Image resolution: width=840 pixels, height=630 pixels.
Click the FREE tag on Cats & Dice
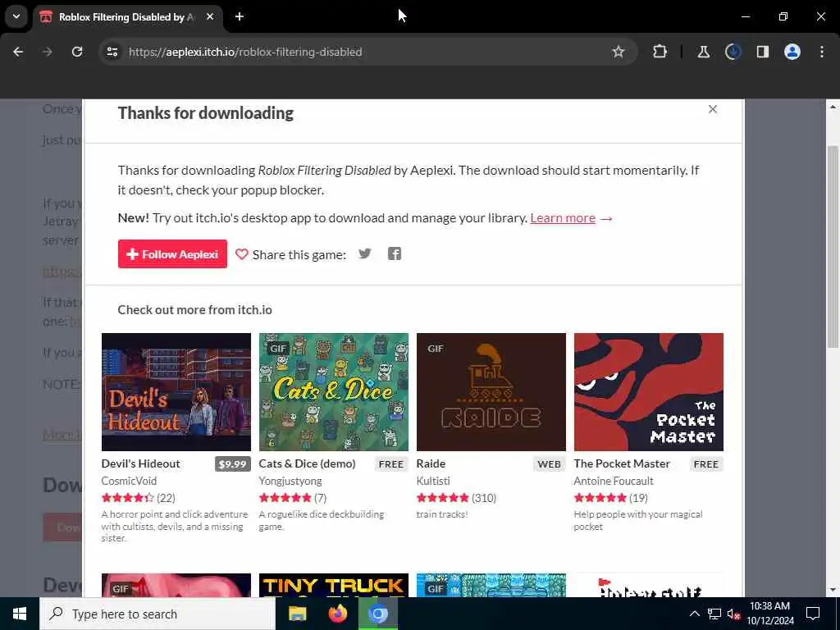point(391,464)
